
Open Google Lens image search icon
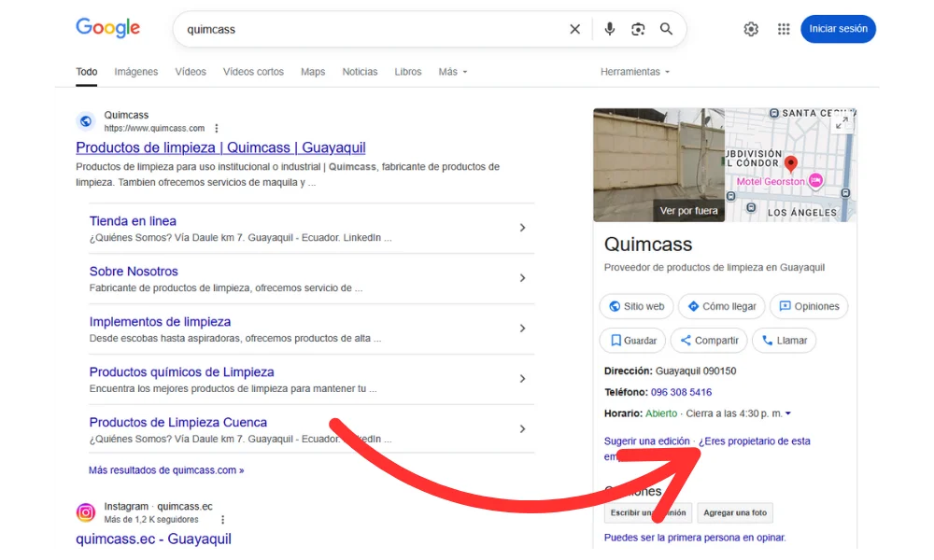638,29
